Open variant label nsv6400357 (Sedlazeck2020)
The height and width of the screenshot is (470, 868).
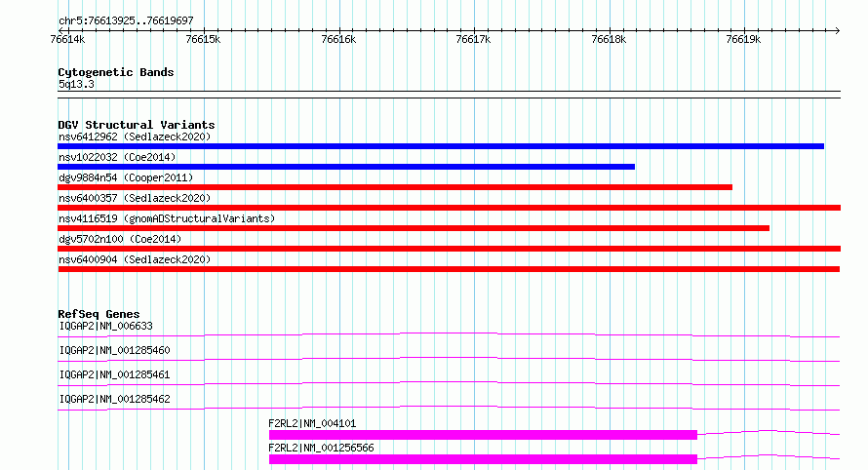click(x=135, y=198)
